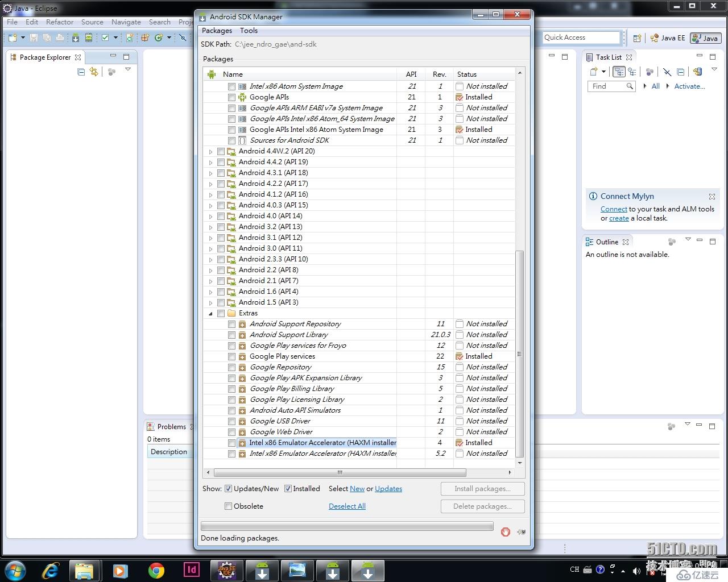Image resolution: width=728 pixels, height=582 pixels.
Task: Open the Android Virtual Device Manager icon in Eclipse toolbar
Action: (89, 38)
